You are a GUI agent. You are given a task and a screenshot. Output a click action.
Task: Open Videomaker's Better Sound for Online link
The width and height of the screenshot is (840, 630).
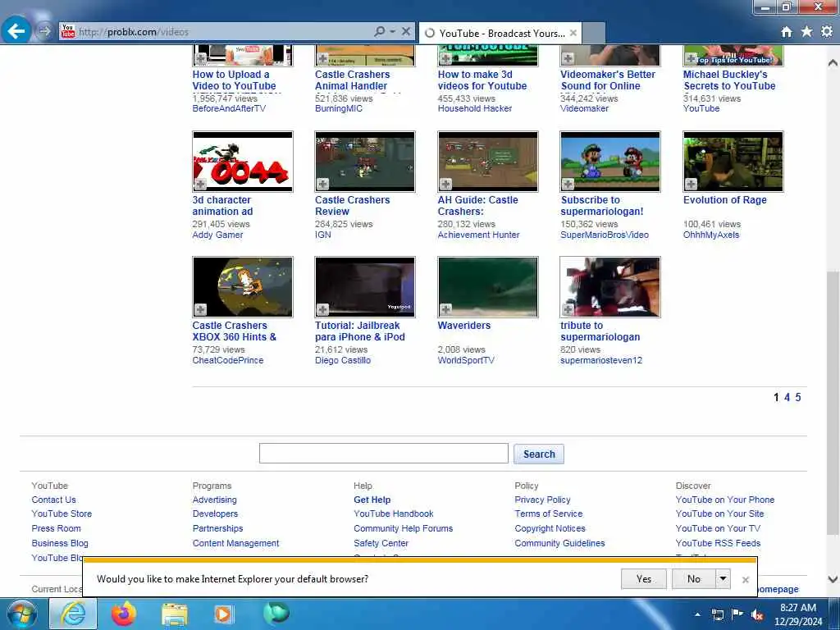[x=608, y=80]
